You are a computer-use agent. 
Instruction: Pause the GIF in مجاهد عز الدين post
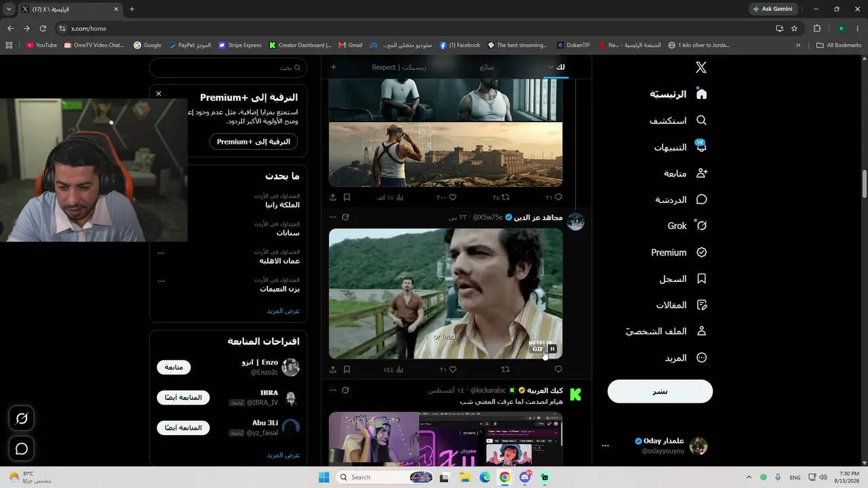click(x=553, y=349)
